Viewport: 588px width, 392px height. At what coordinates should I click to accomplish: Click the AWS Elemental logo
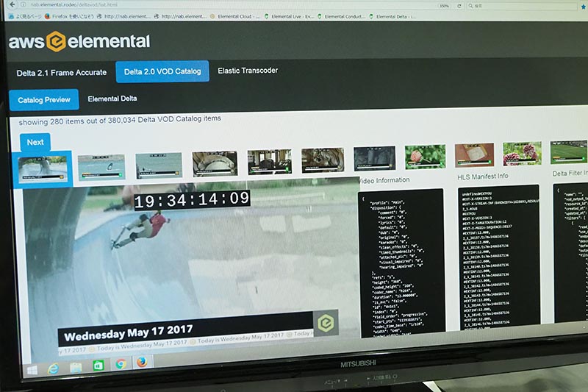tap(79, 41)
